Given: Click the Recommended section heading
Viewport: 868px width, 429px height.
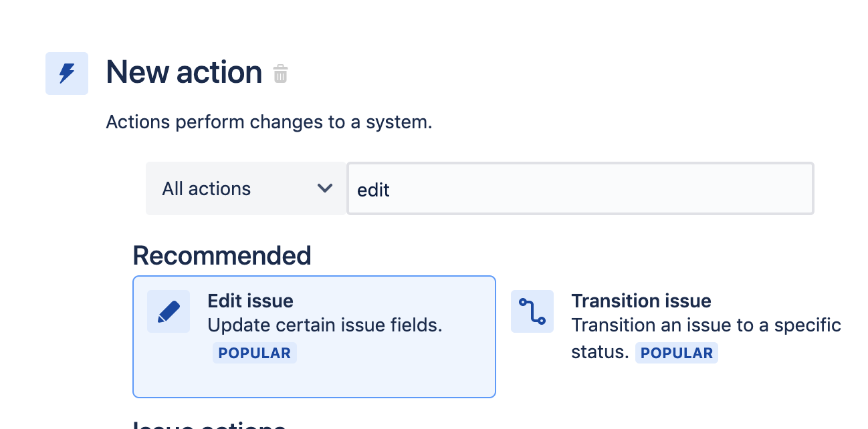Looking at the screenshot, I should tap(221, 255).
